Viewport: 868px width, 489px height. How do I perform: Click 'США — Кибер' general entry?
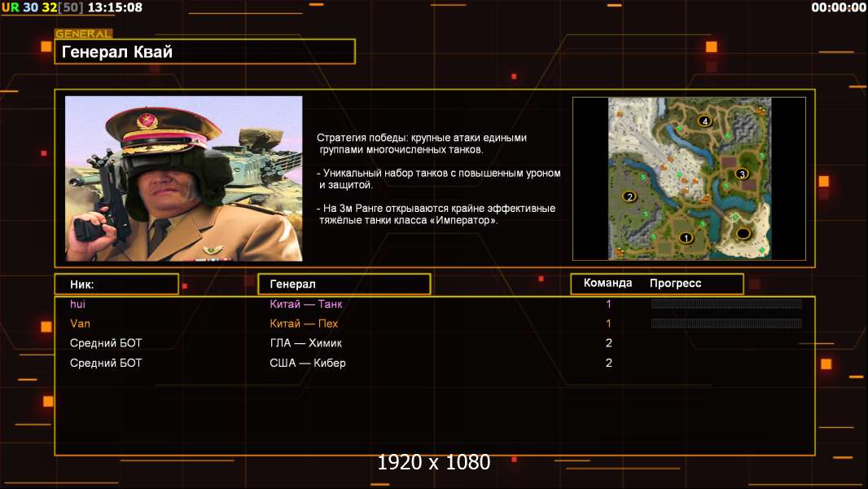click(x=308, y=363)
